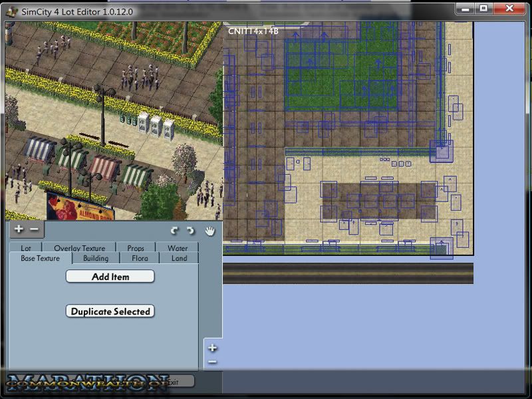The width and height of the screenshot is (532, 399).
Task: Zoom out the 3D preview with minus icon
Action: pyautogui.click(x=35, y=229)
